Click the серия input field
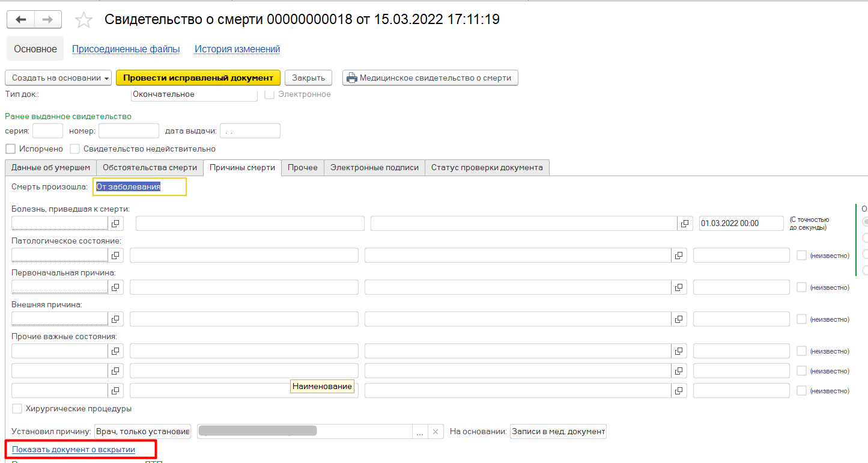 point(47,130)
